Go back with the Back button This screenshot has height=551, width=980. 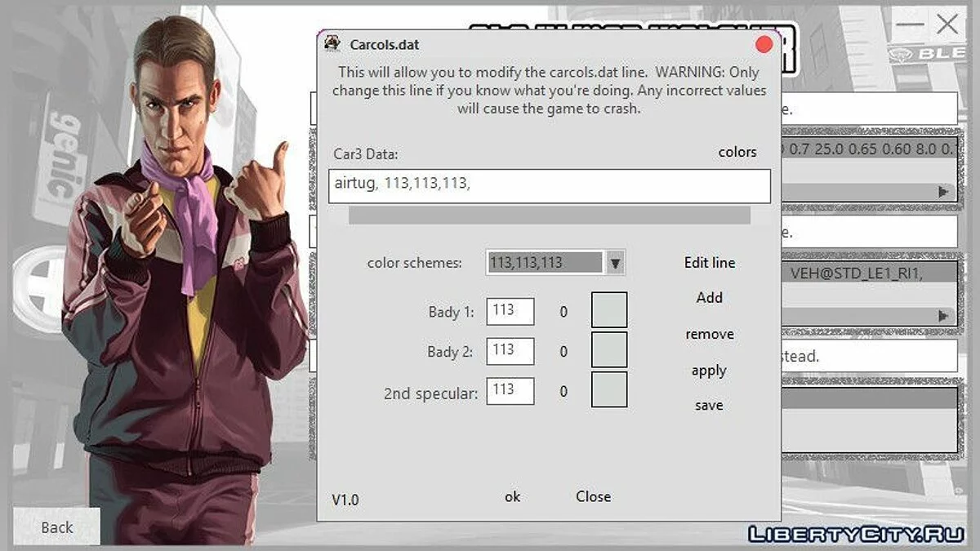(57, 527)
